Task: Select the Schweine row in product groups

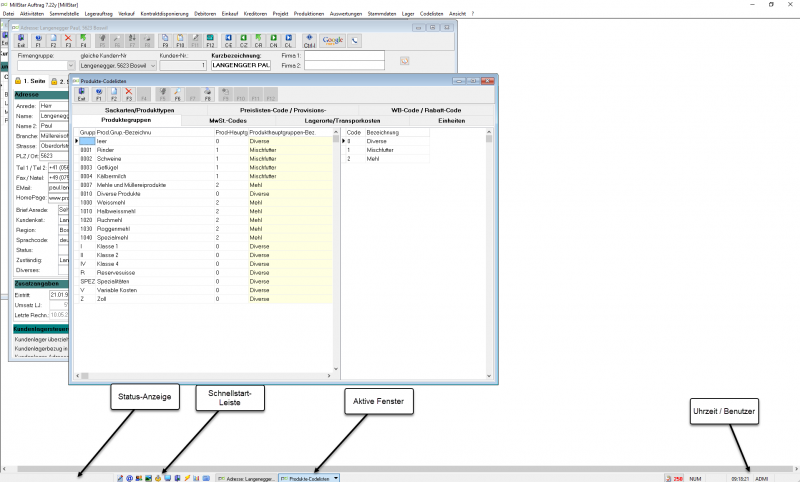Action: [x=204, y=159]
